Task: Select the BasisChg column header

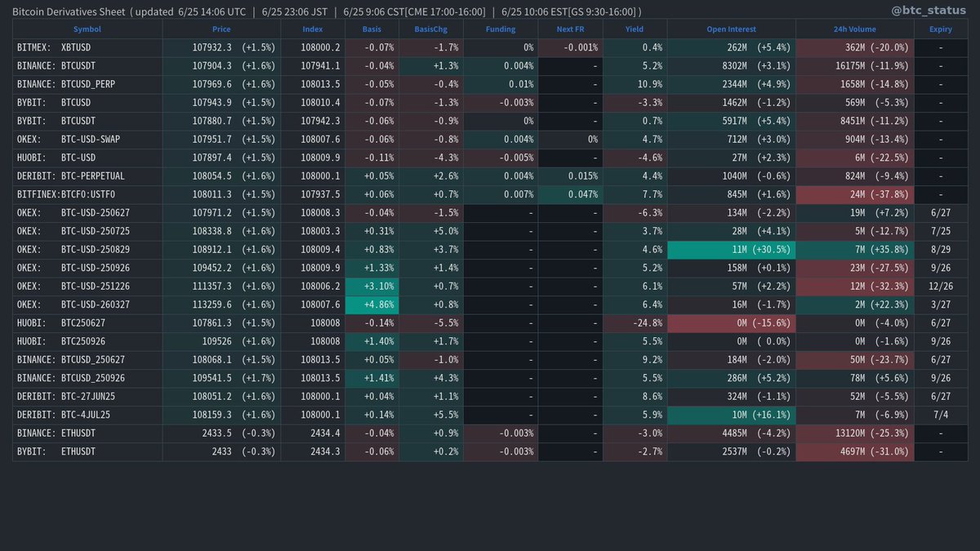Action: pos(430,29)
